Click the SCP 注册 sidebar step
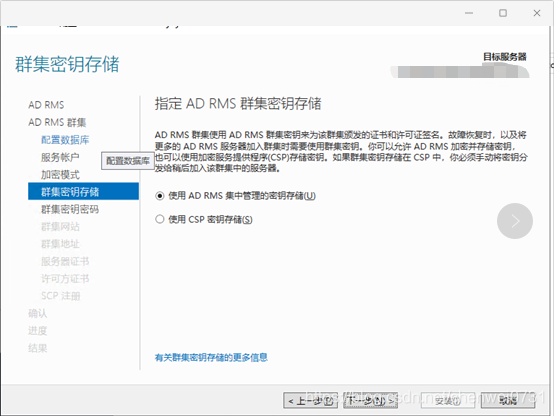Screen dimensions: 554x416 [60, 296]
